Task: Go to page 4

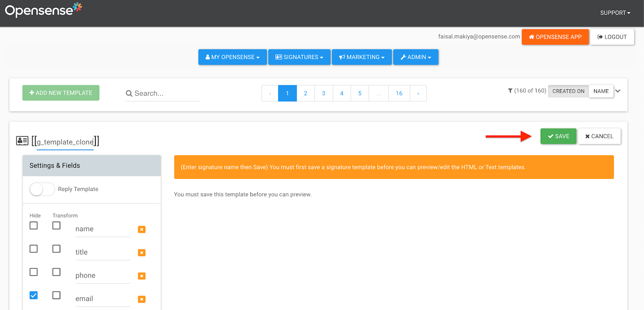Action: coord(342,93)
